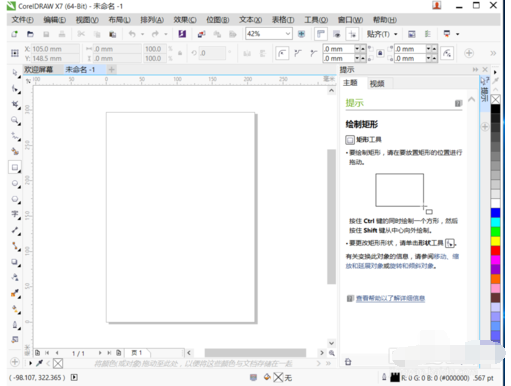Switch to the 欢迎屏幕 tab

point(38,69)
